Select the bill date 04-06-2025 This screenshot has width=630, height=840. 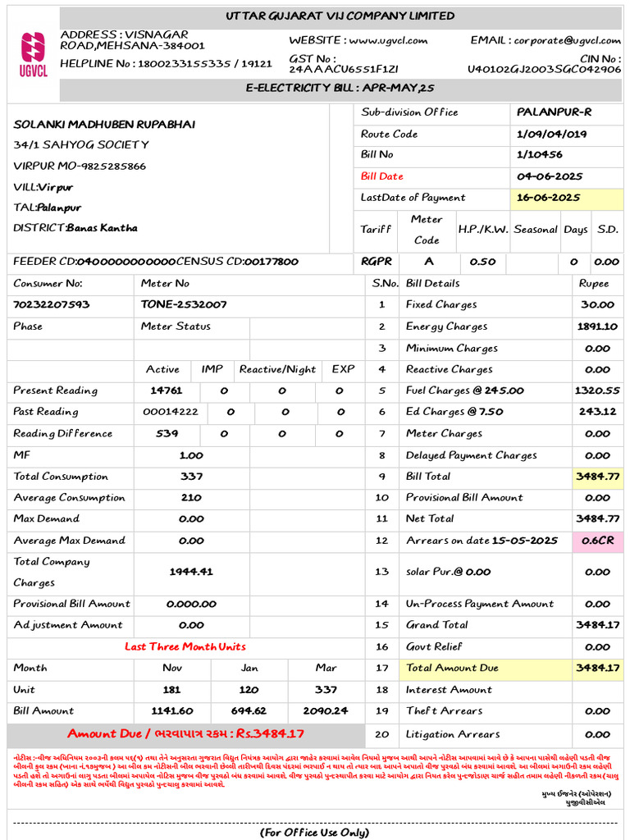pyautogui.click(x=550, y=176)
